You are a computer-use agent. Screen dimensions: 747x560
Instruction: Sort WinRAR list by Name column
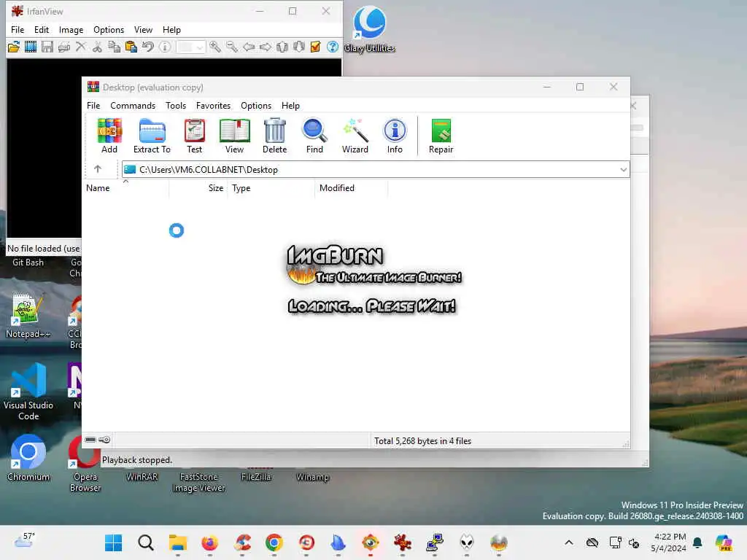tap(126, 188)
